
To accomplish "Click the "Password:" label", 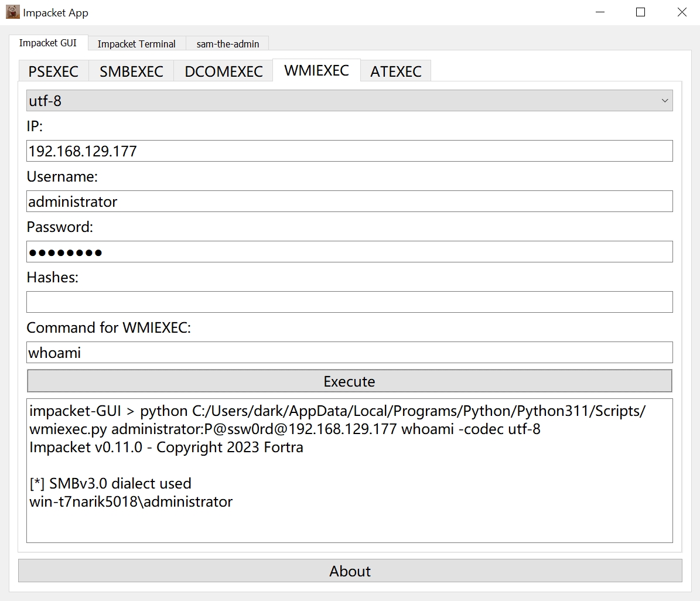I will coord(60,227).
